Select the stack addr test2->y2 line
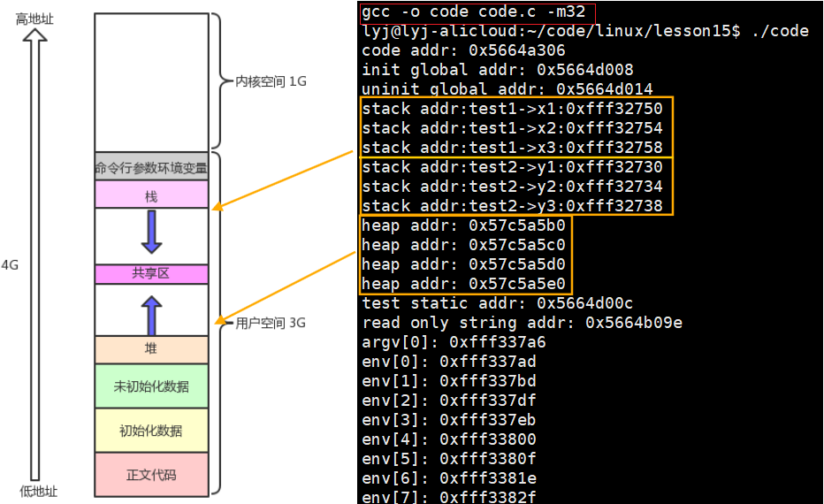 pyautogui.click(x=513, y=187)
